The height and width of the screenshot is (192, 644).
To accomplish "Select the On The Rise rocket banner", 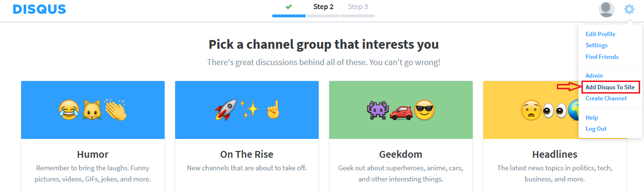I will coord(247,110).
